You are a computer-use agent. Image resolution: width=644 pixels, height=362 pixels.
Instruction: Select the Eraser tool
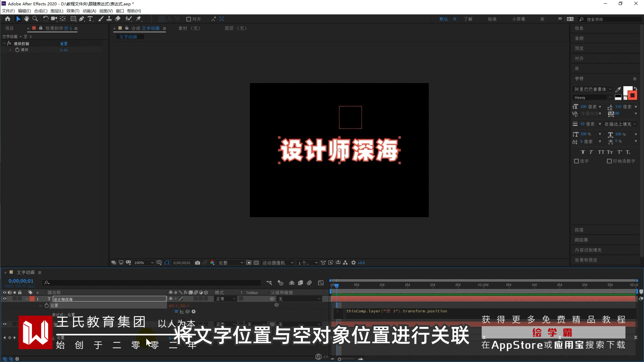(118, 19)
